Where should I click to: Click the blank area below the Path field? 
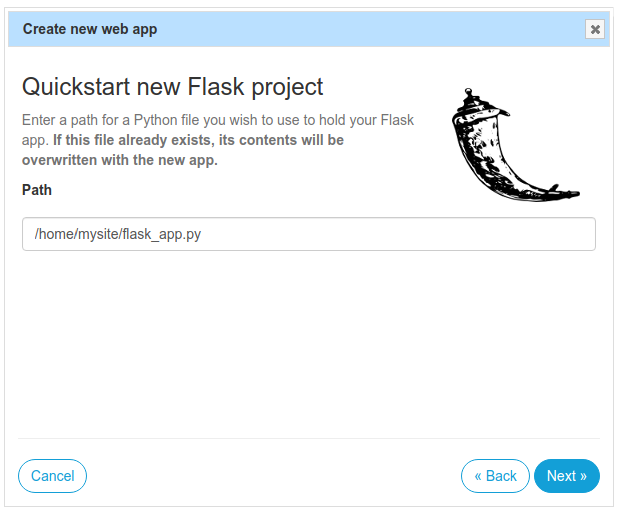tap(309, 340)
